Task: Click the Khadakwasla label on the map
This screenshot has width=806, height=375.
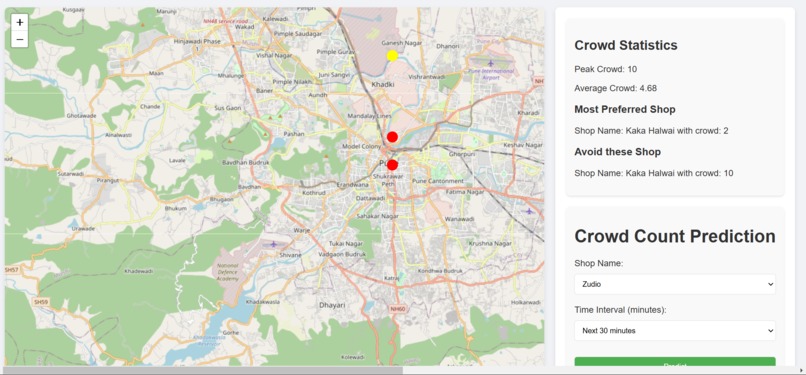Action: coord(263,302)
